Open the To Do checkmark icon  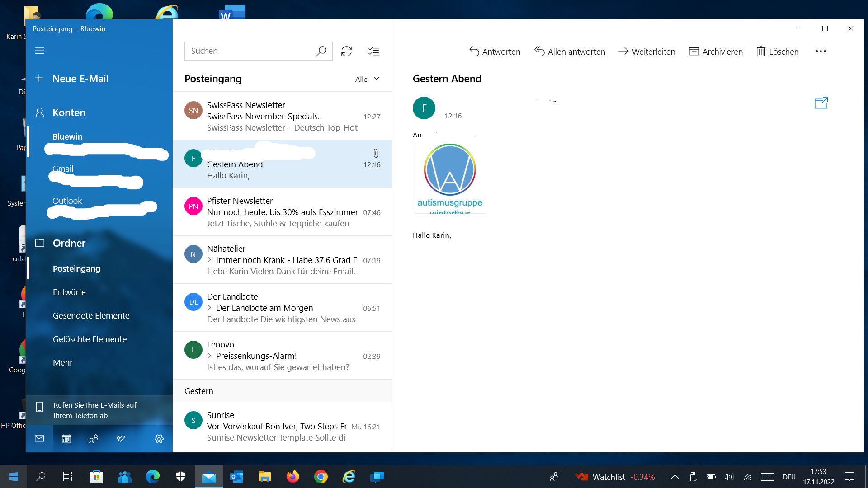point(121,439)
